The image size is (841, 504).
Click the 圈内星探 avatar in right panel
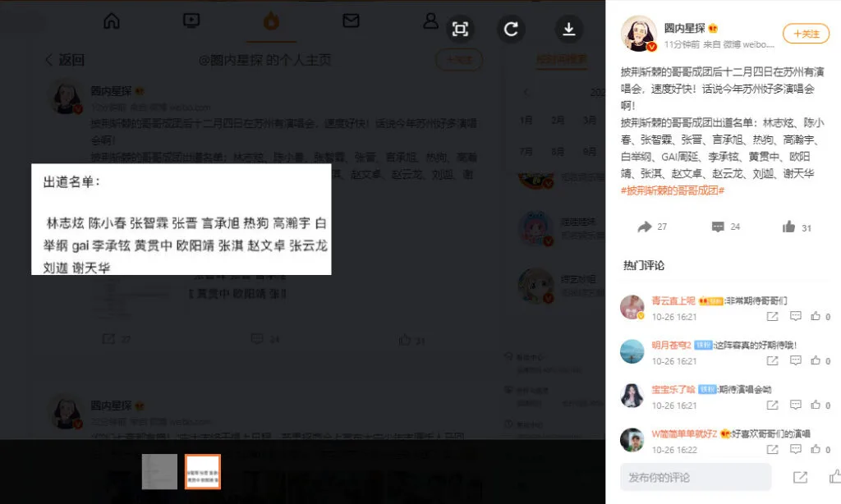pyautogui.click(x=638, y=34)
